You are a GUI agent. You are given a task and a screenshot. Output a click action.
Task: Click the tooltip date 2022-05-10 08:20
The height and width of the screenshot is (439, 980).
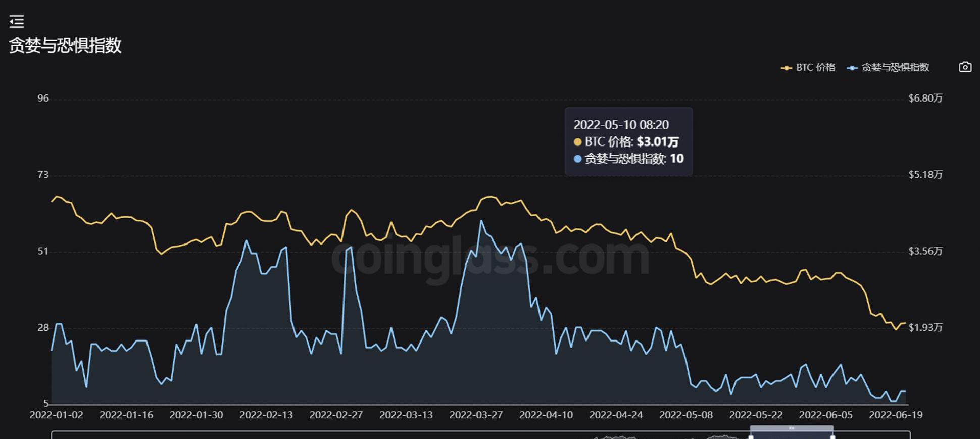click(x=621, y=125)
